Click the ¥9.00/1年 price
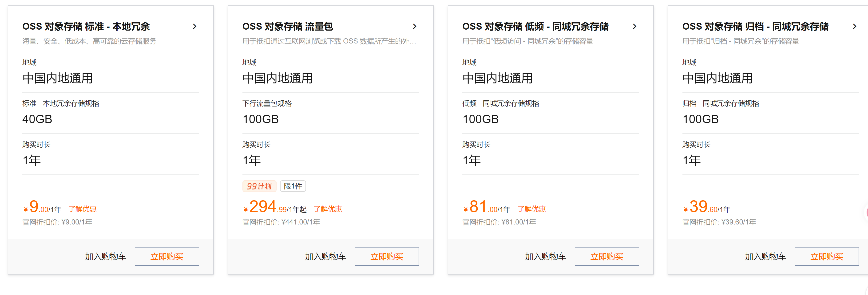The height and width of the screenshot is (295, 868). [42, 206]
